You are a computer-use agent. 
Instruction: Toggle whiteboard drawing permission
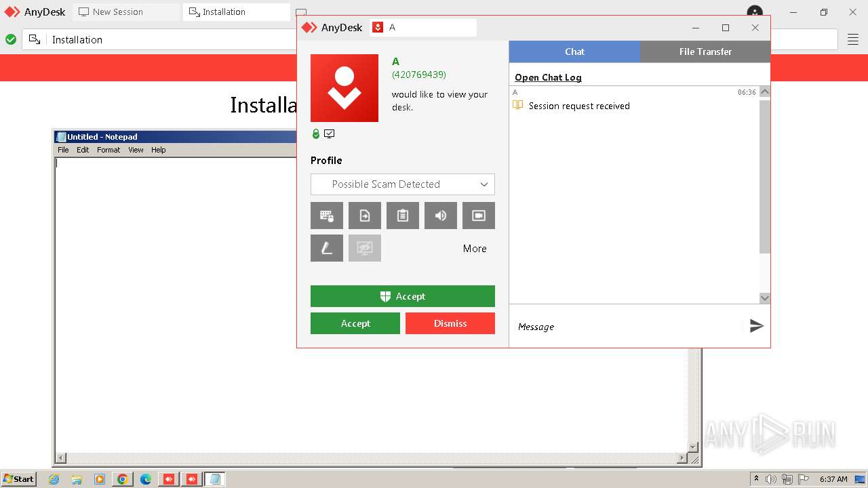(x=327, y=248)
